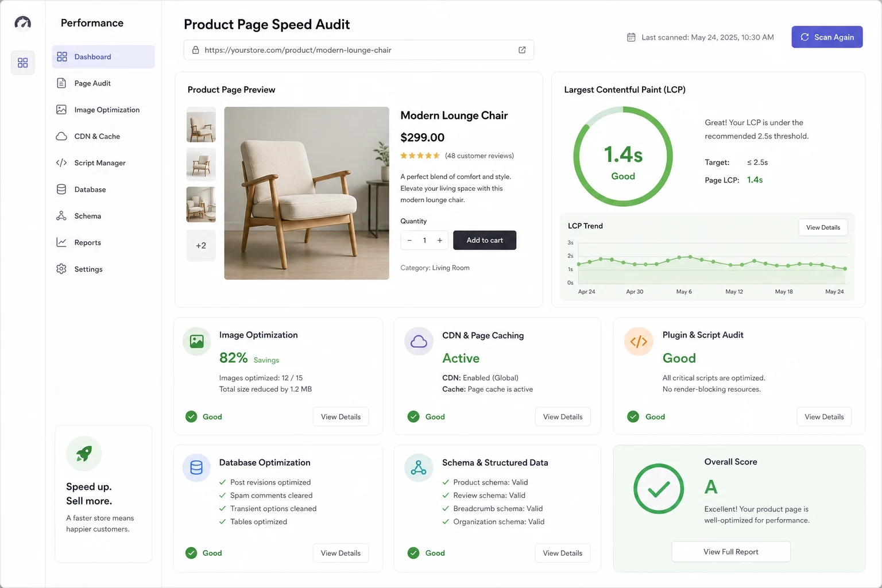Click "Last scanned: May 24, 2025, 10:30 AM" text
This screenshot has height=588, width=882.
point(707,37)
